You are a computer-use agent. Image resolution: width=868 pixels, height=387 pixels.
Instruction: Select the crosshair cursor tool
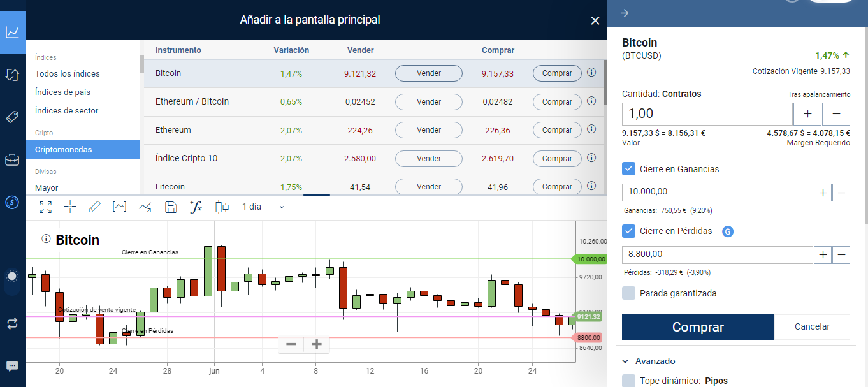pyautogui.click(x=70, y=207)
